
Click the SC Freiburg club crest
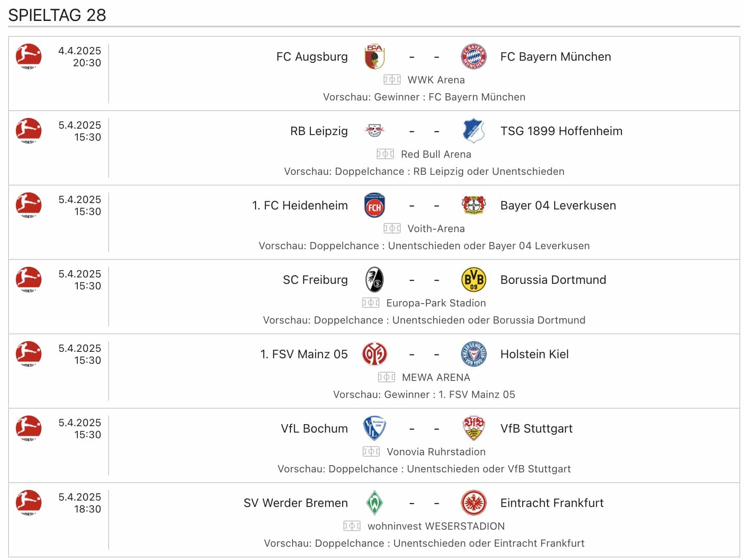(375, 280)
